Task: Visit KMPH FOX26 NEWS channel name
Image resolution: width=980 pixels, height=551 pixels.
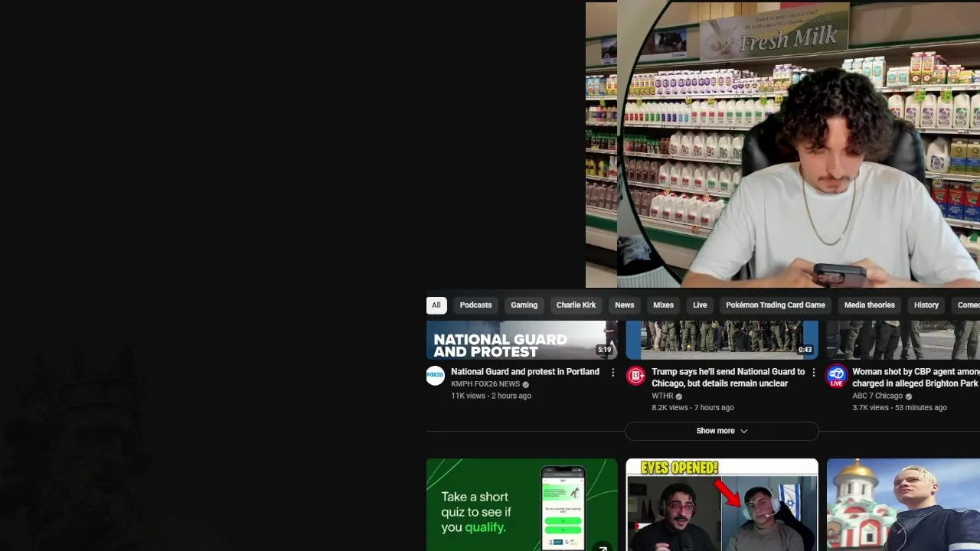Action: coord(485,384)
